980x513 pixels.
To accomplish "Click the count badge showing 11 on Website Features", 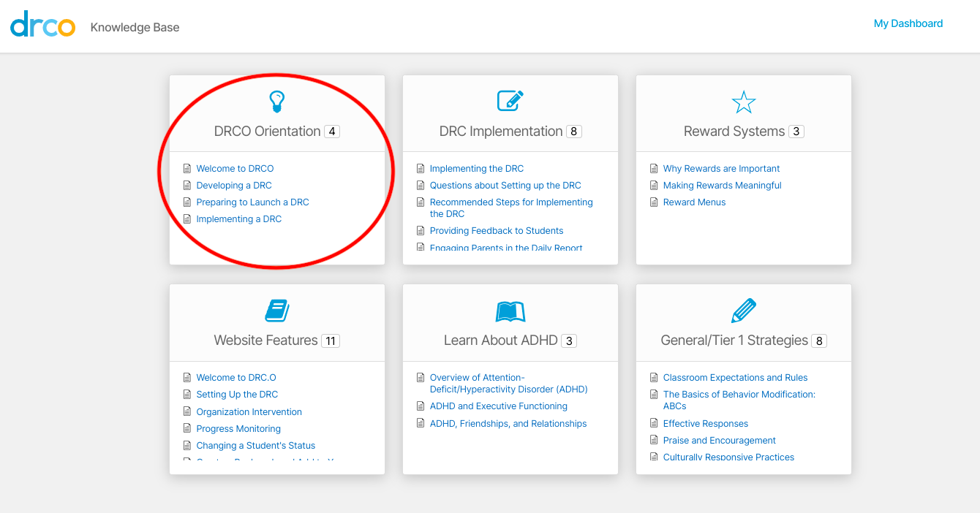I will point(330,341).
